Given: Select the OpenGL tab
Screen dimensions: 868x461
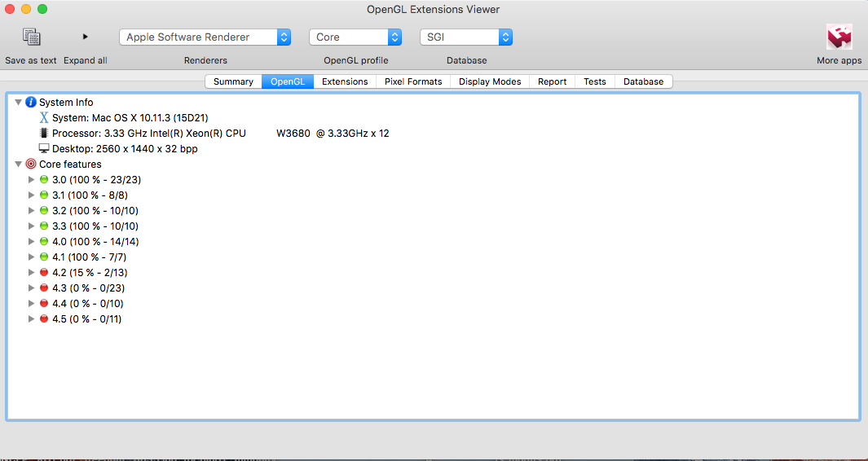Looking at the screenshot, I should pos(288,81).
